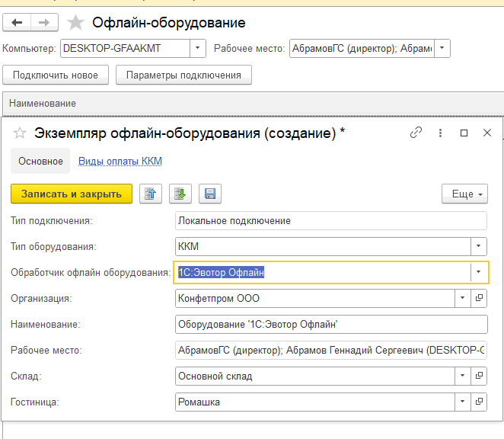Expand the Компьютер dropdown list
Screen dimensions: 504x439
coord(198,48)
